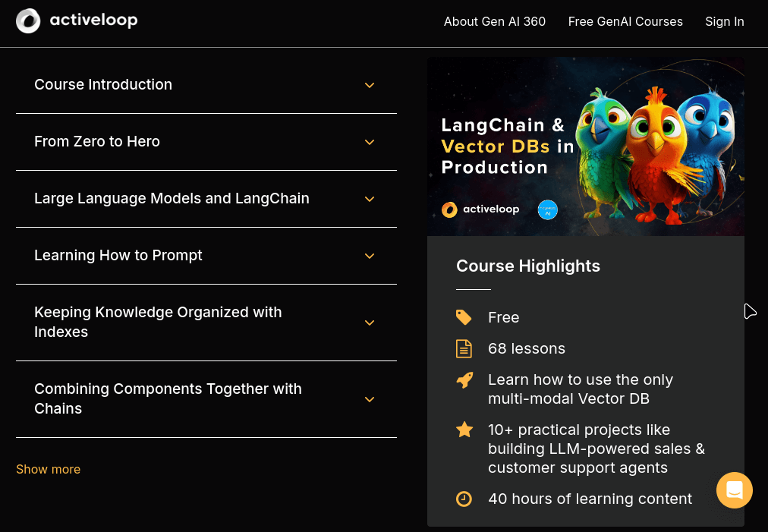Click the lessons document icon
The width and height of the screenshot is (768, 532).
click(464, 349)
